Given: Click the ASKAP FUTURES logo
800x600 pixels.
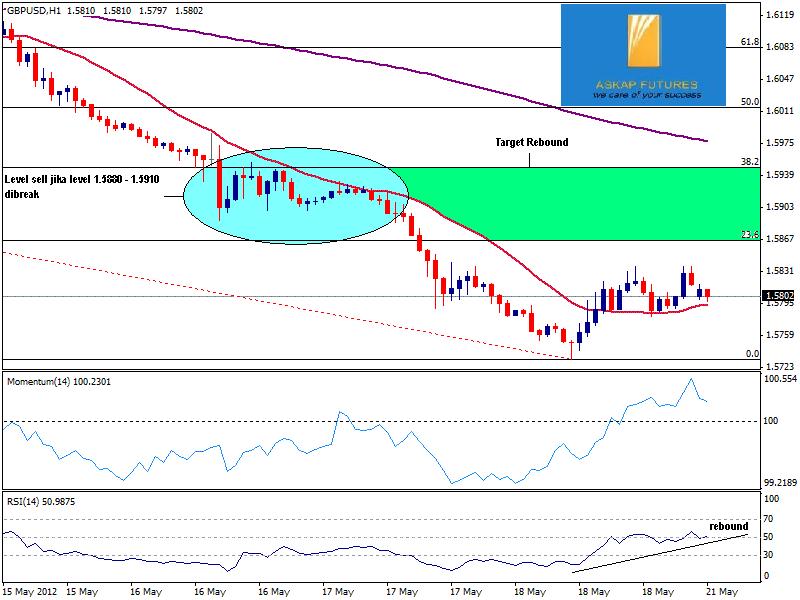Looking at the screenshot, I should (x=642, y=55).
